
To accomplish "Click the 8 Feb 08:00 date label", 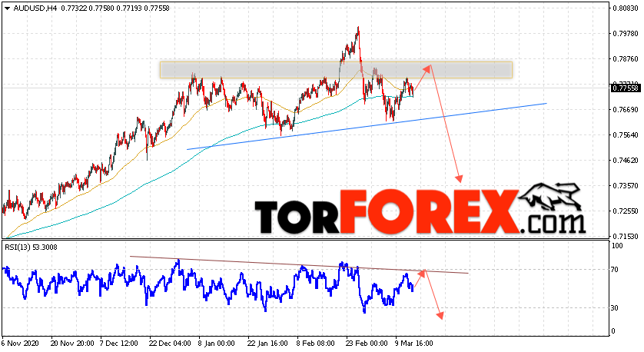I will (x=315, y=344).
